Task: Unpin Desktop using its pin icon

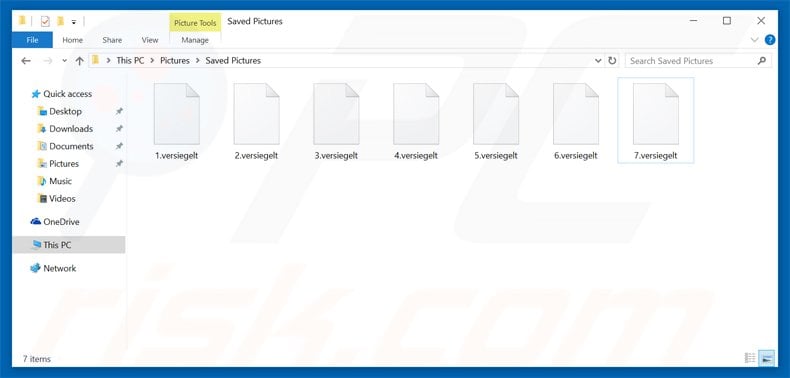Action: pos(119,111)
